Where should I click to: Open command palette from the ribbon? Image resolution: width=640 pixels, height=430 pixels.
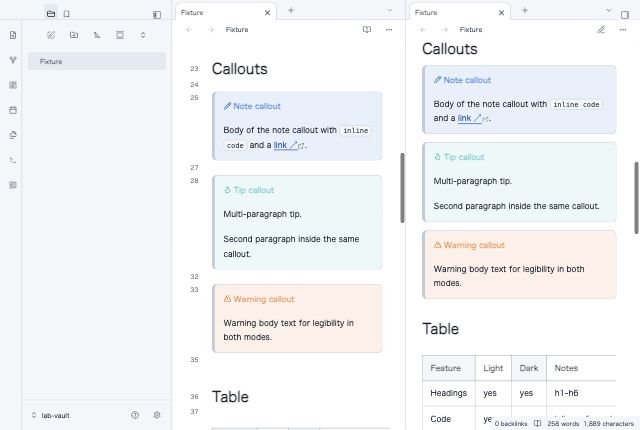(x=13, y=160)
